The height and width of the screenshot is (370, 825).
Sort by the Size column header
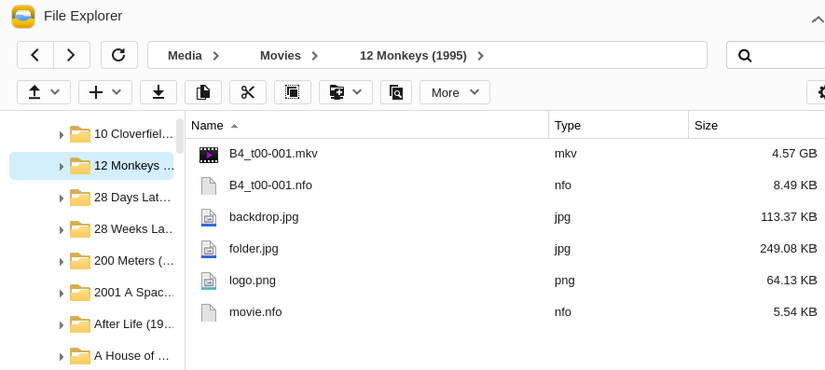[x=757, y=125]
